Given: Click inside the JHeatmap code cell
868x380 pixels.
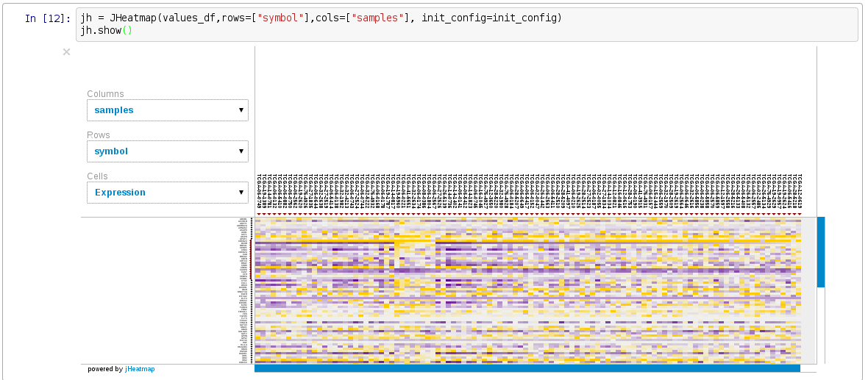Looking at the screenshot, I should (466, 24).
